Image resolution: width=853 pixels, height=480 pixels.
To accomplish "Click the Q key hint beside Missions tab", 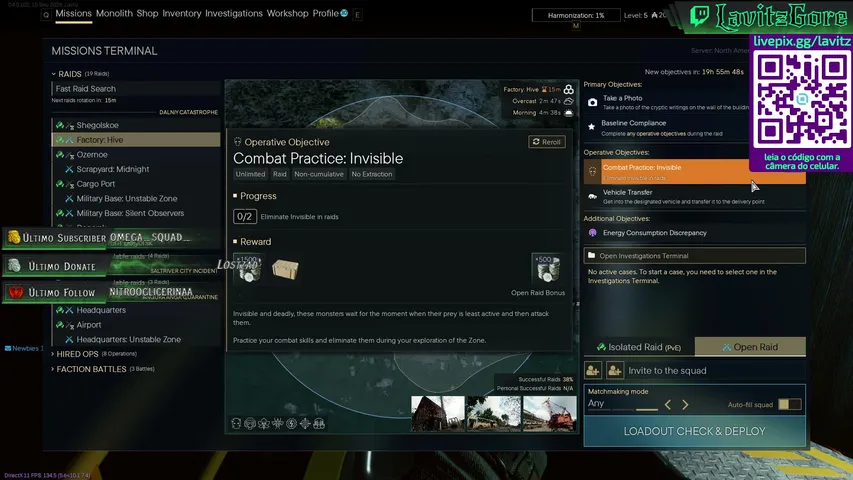I will coord(46,15).
